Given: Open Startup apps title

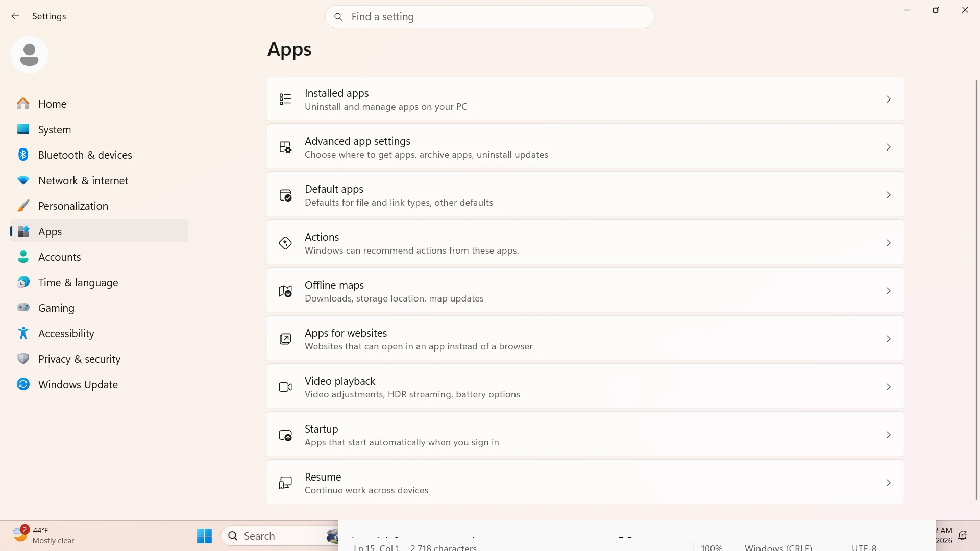Looking at the screenshot, I should (x=321, y=429).
